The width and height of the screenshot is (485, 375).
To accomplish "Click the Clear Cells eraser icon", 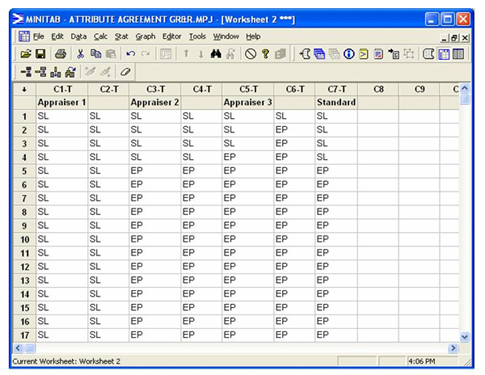I will point(125,72).
